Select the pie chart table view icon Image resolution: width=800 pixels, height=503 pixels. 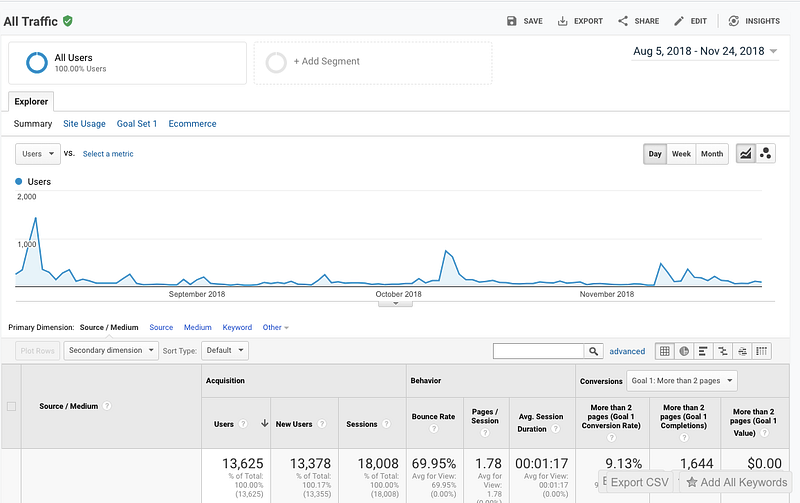pyautogui.click(x=684, y=351)
